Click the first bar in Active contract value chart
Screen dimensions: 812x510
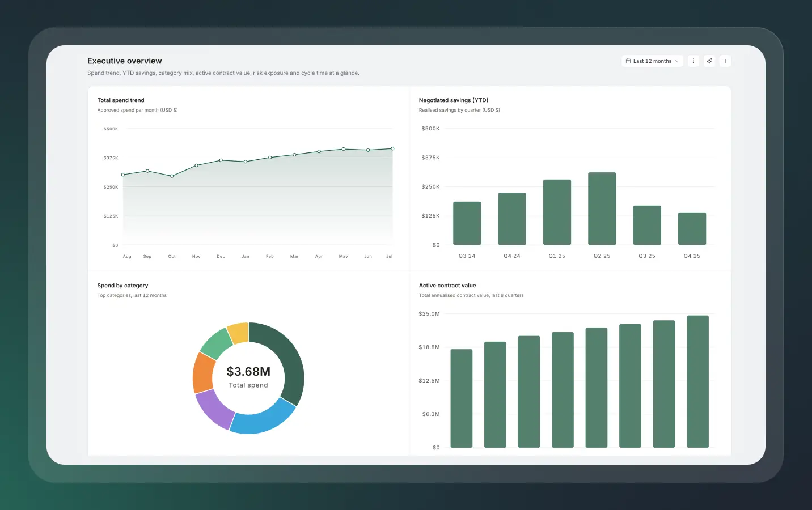(462, 398)
